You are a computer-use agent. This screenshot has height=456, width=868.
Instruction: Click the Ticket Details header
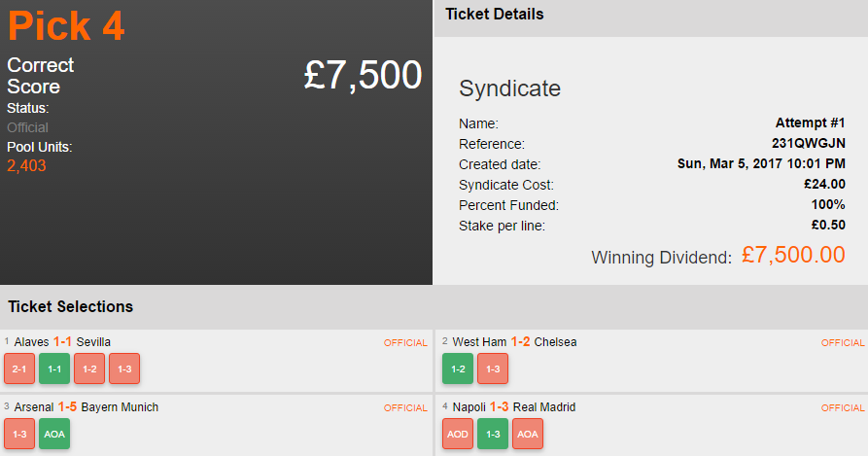495,15
